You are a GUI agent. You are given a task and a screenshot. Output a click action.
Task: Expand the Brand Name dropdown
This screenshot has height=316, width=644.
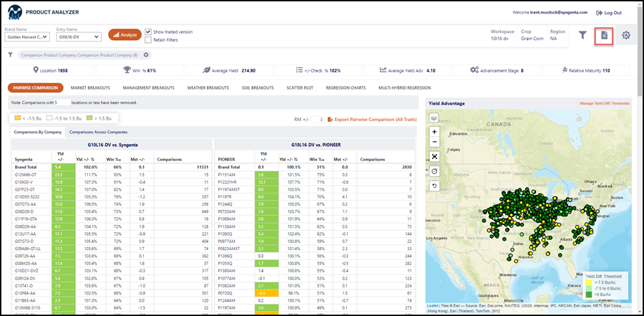27,37
